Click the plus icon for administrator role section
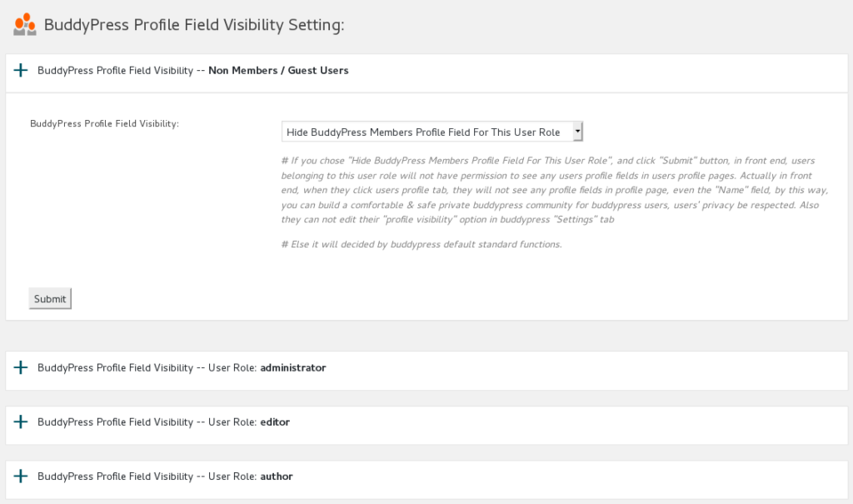 [20, 367]
